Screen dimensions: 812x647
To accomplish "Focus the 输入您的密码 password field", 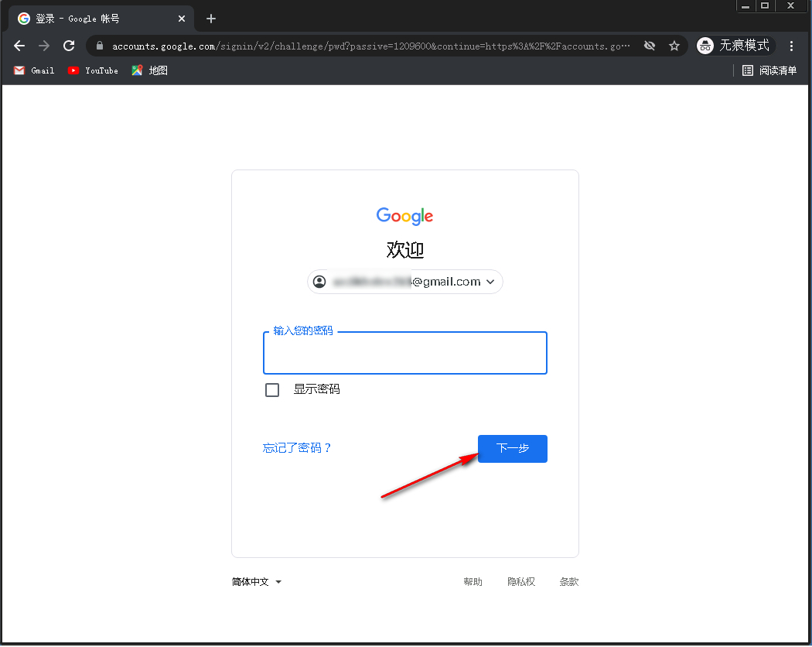I will pos(405,353).
